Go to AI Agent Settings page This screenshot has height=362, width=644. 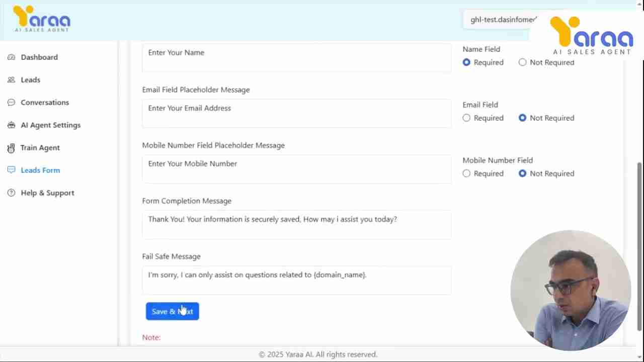tap(50, 125)
